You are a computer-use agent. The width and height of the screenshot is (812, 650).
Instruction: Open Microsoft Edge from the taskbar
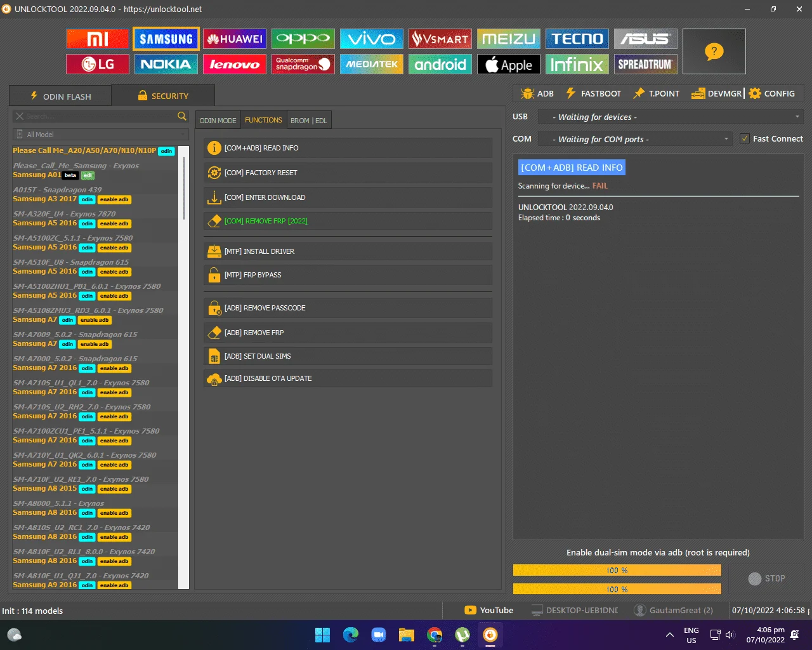click(x=351, y=635)
